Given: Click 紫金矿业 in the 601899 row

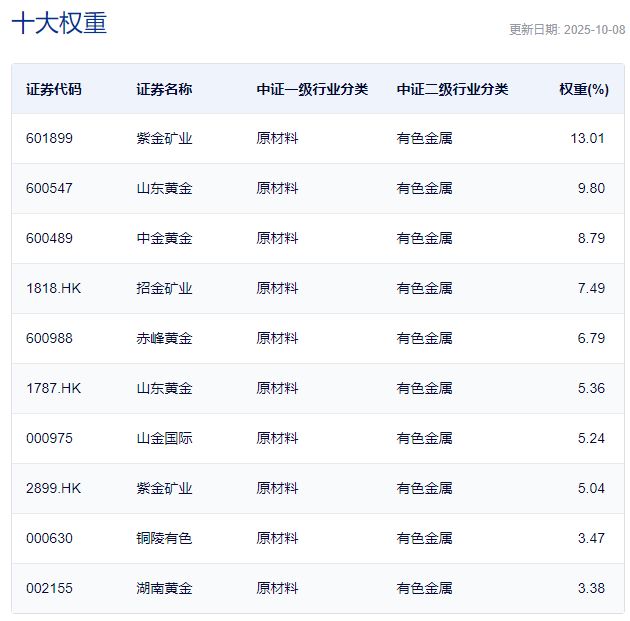Looking at the screenshot, I should (164, 138).
